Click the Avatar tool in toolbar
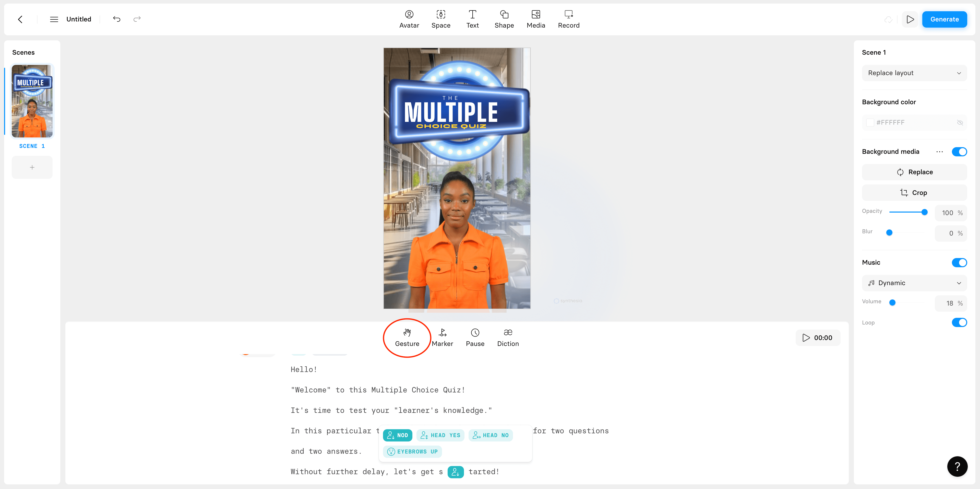 pos(409,19)
